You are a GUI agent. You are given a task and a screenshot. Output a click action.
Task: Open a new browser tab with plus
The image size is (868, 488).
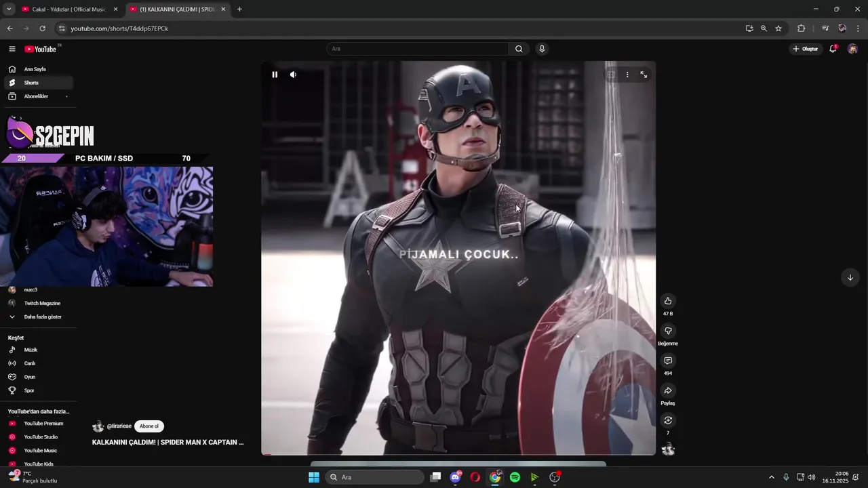pos(239,9)
